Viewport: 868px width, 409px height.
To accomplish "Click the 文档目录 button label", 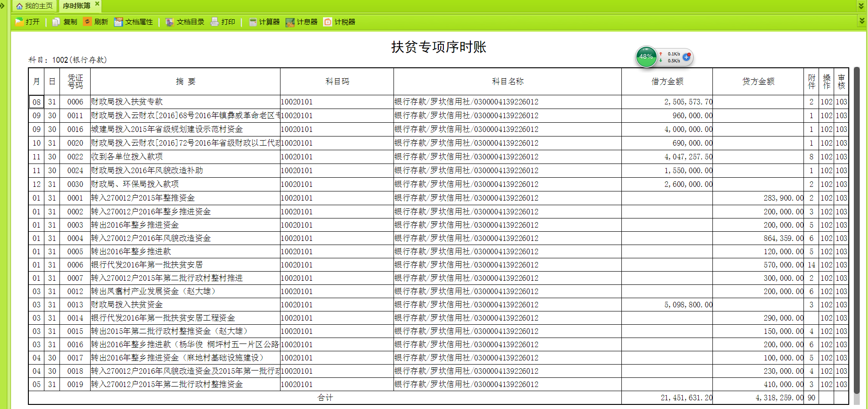I will 190,22.
